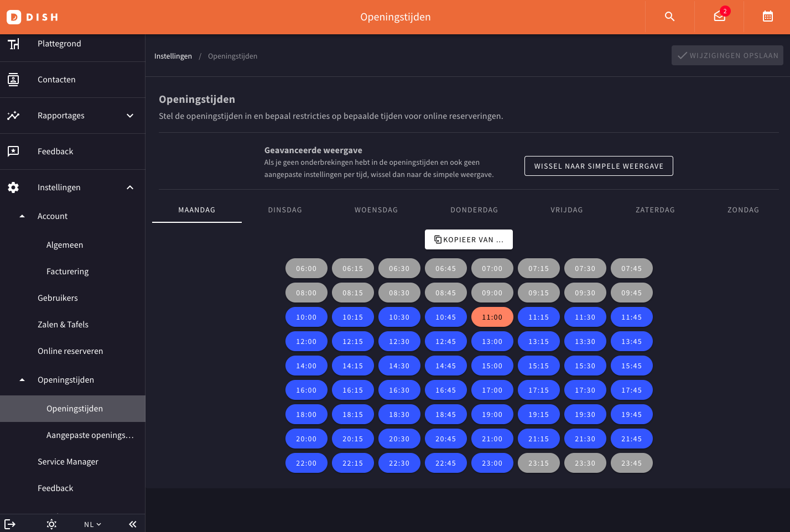790x532 pixels.
Task: Open Online reserveren settings item
Action: tap(70, 351)
